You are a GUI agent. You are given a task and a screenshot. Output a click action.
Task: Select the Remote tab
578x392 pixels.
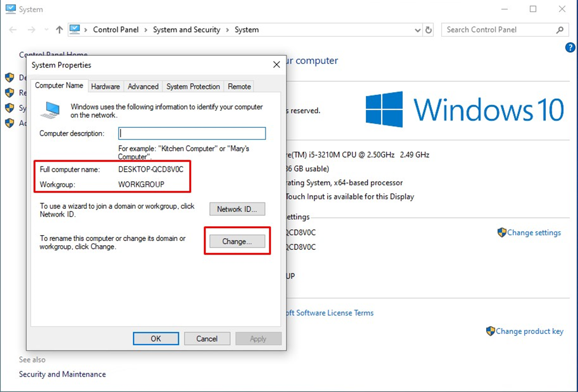click(x=239, y=86)
